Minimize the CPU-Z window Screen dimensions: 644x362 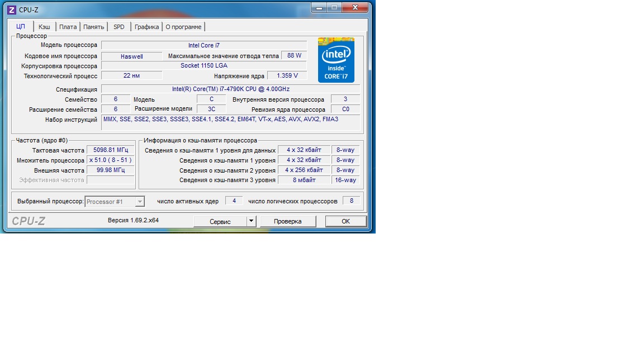[319, 8]
